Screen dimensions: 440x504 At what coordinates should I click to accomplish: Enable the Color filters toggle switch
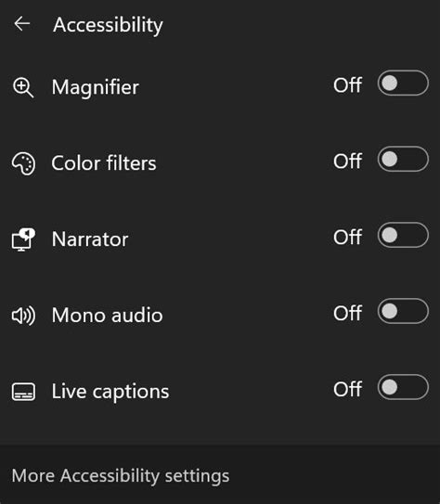point(403,159)
